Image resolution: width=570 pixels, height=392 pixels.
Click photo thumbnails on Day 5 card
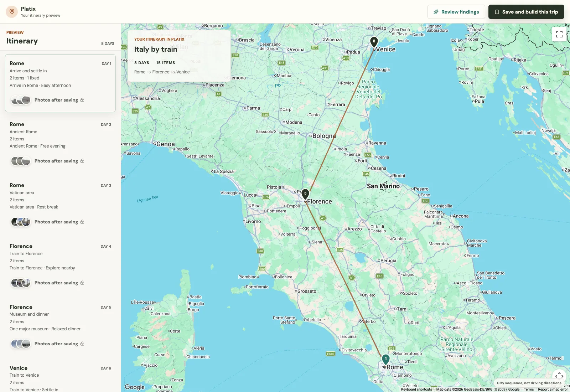tap(21, 344)
